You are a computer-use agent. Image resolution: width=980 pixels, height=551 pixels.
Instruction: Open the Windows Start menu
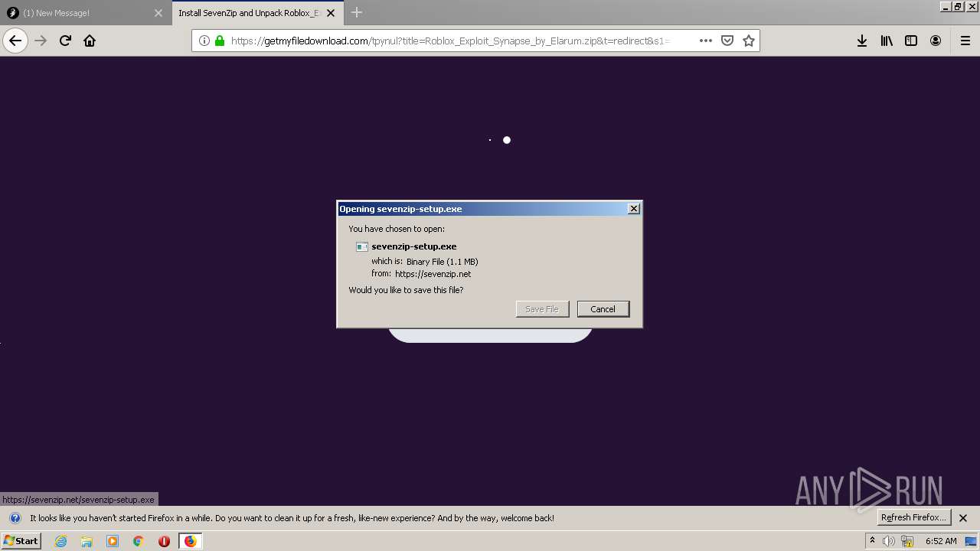(x=21, y=541)
